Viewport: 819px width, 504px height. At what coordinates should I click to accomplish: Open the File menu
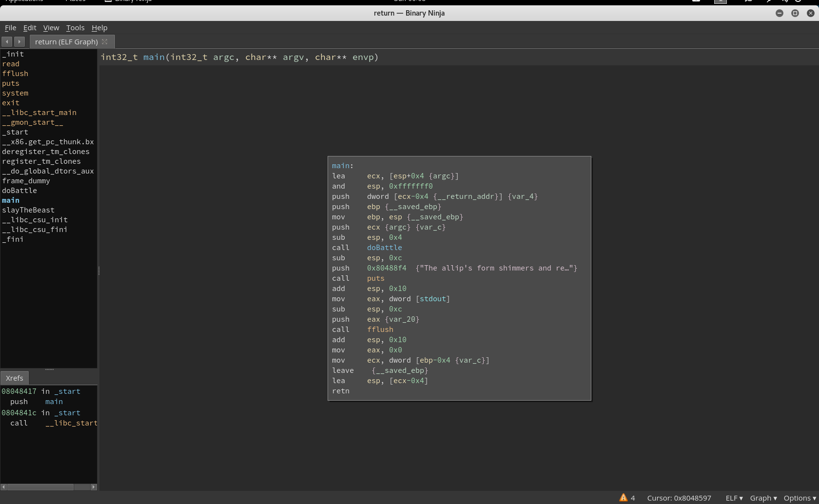10,28
